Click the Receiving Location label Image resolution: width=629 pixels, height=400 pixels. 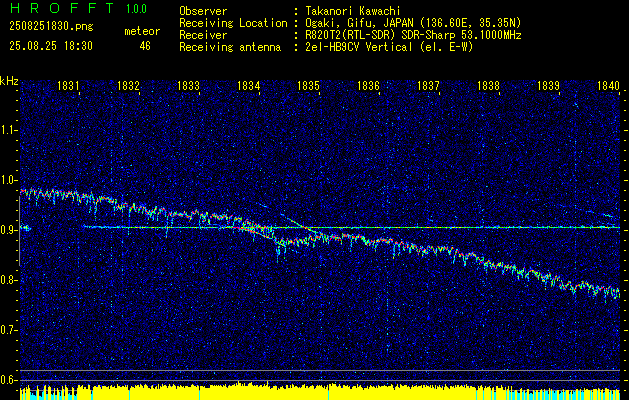point(233,23)
